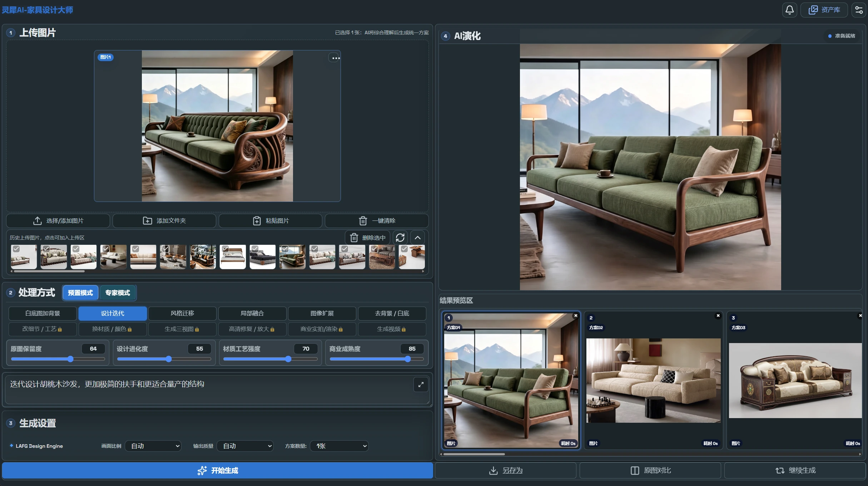This screenshot has height=486, width=868.
Task: Expand the prompt editor with arrows icon
Action: pyautogui.click(x=421, y=385)
